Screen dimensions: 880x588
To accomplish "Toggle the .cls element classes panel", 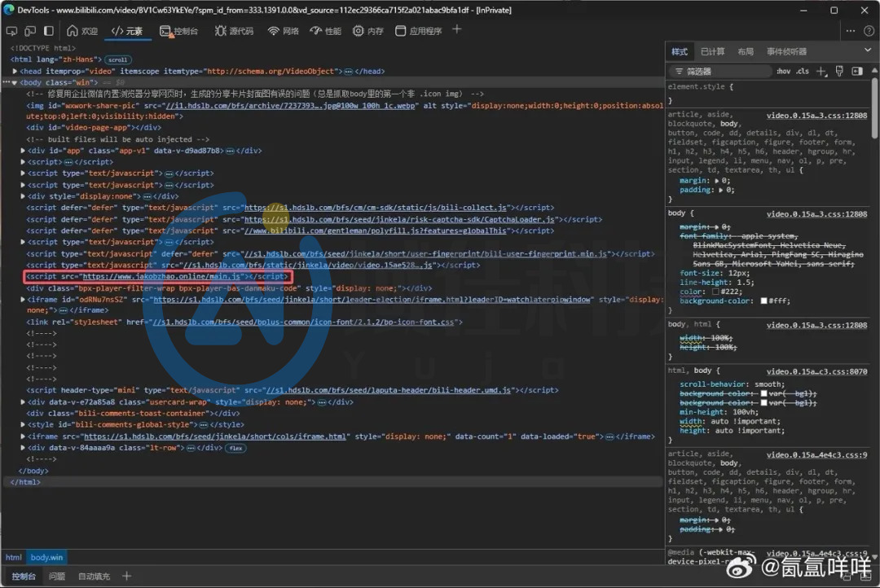I will click(x=803, y=71).
